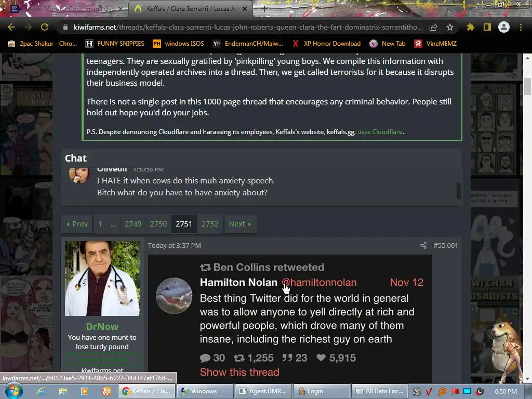Click the address bar URL field
This screenshot has width=532, height=399.
pyautogui.click(x=248, y=27)
